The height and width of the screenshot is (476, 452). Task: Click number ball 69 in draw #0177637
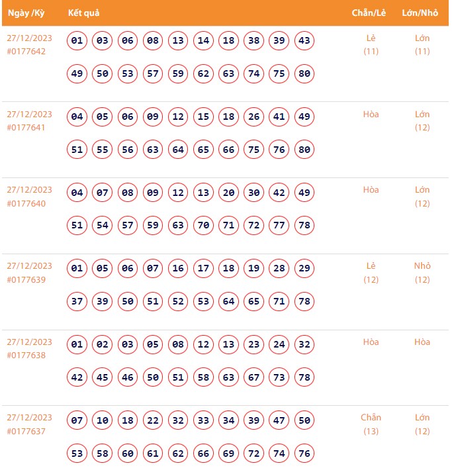pyautogui.click(x=229, y=453)
